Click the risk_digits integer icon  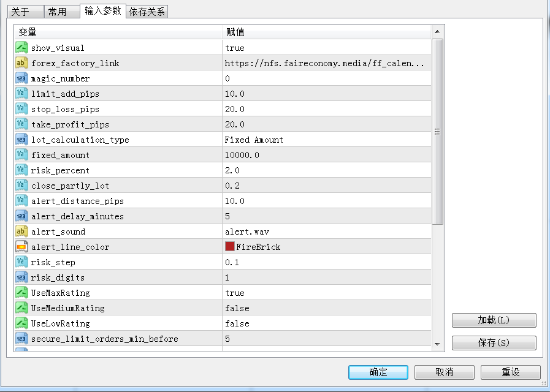pyautogui.click(x=21, y=277)
